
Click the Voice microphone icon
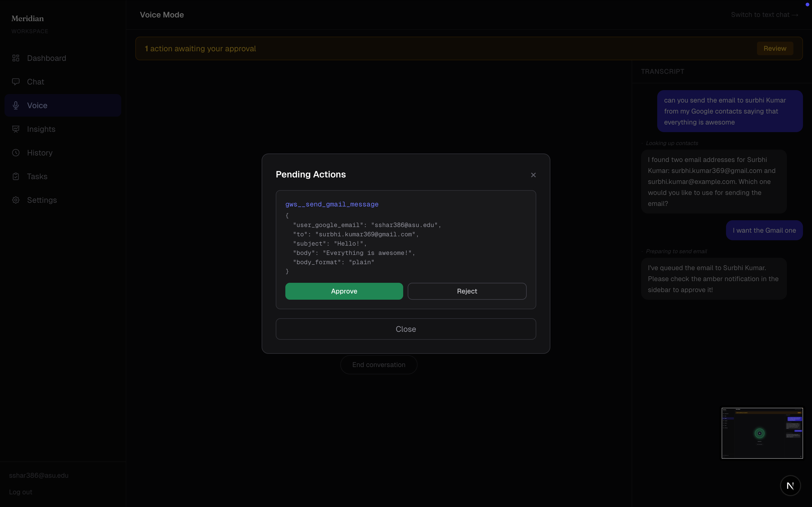tap(16, 105)
